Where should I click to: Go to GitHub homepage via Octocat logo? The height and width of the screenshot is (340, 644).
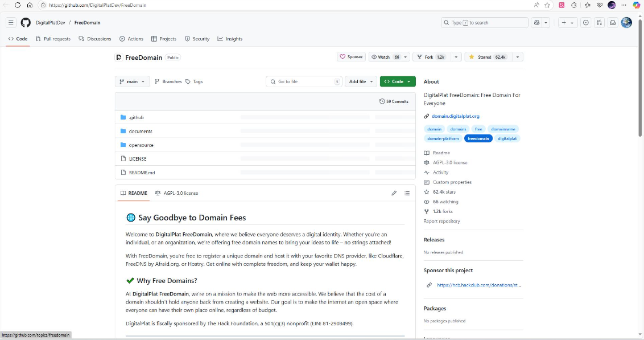(x=26, y=23)
